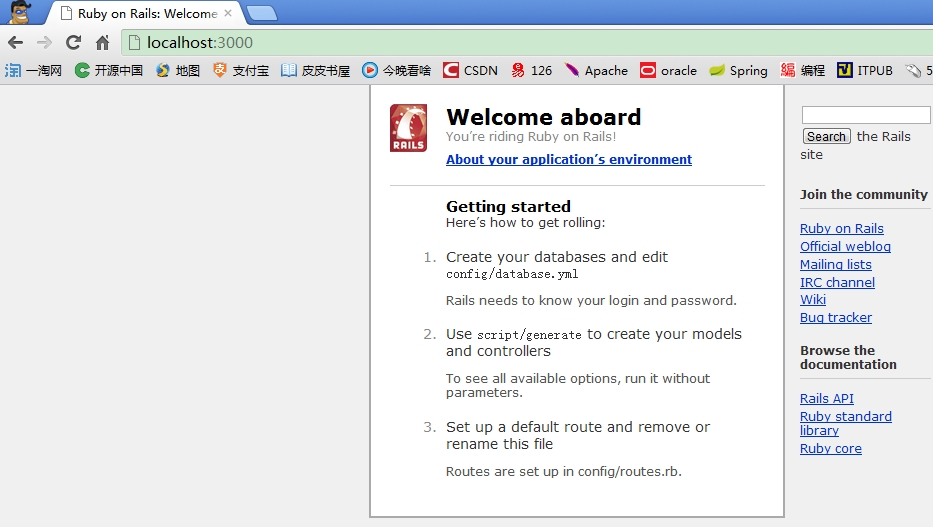Click 'Set up a default route' step text
The height and width of the screenshot is (527, 933).
click(x=578, y=435)
